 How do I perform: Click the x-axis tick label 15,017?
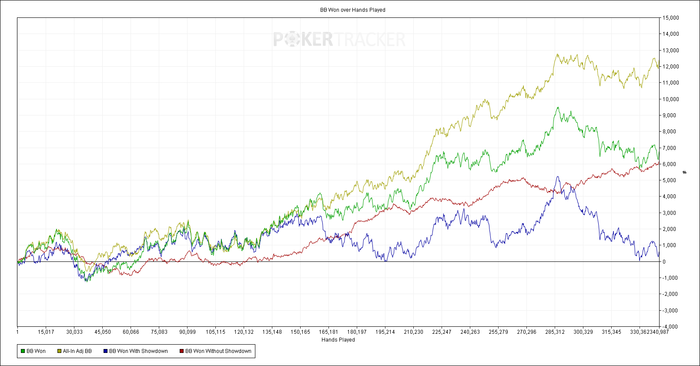46,332
